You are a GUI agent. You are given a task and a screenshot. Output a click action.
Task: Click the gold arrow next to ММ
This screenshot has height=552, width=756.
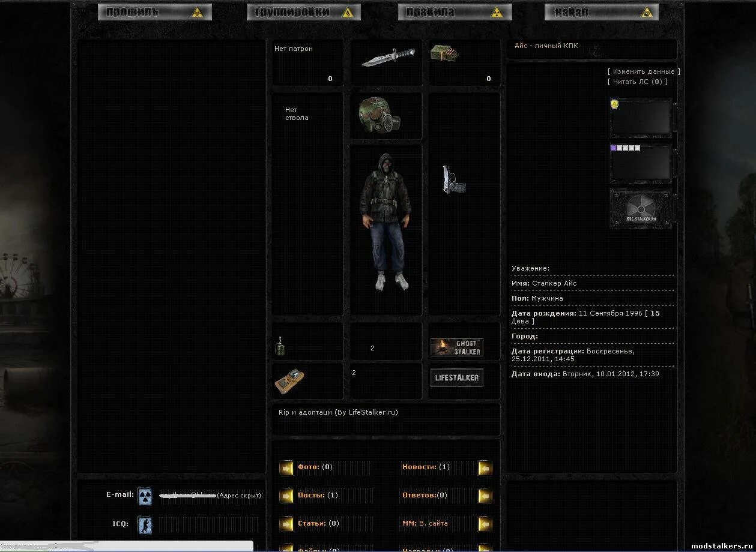485,524
